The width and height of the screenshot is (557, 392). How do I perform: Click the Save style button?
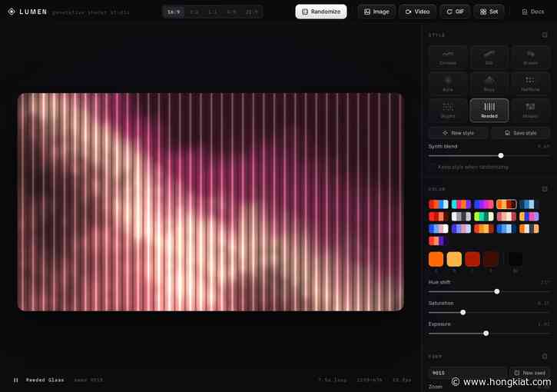coord(520,133)
